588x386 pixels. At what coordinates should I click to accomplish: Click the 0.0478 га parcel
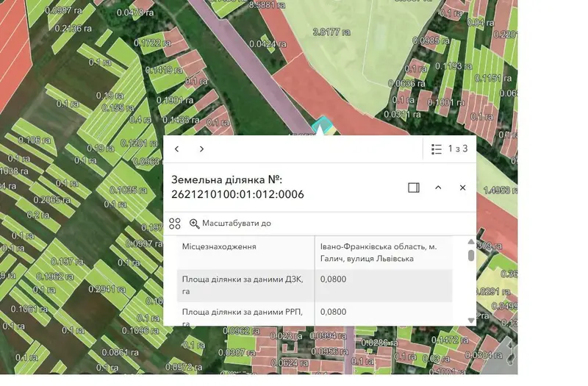135,12
